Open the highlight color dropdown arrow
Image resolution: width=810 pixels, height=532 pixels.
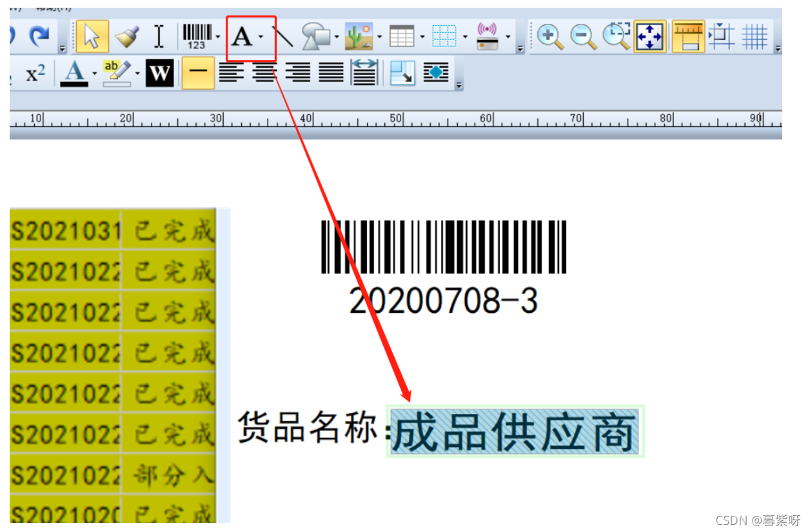click(137, 74)
